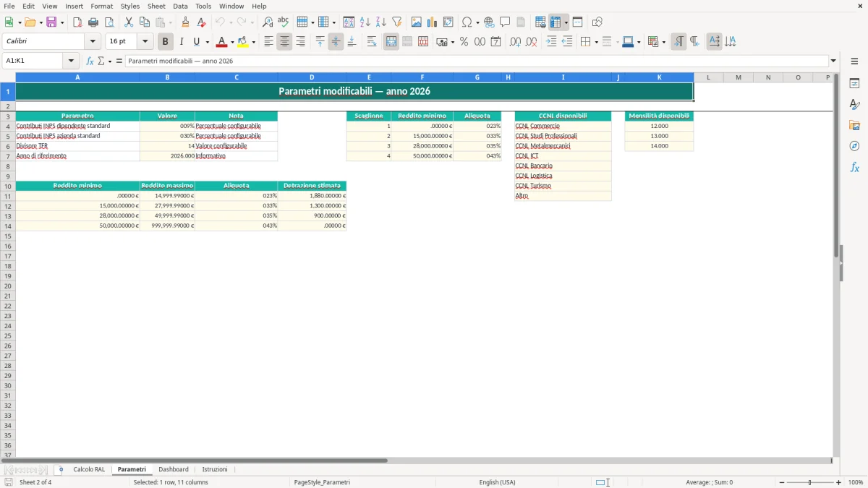Click the Save document icon

[51, 22]
